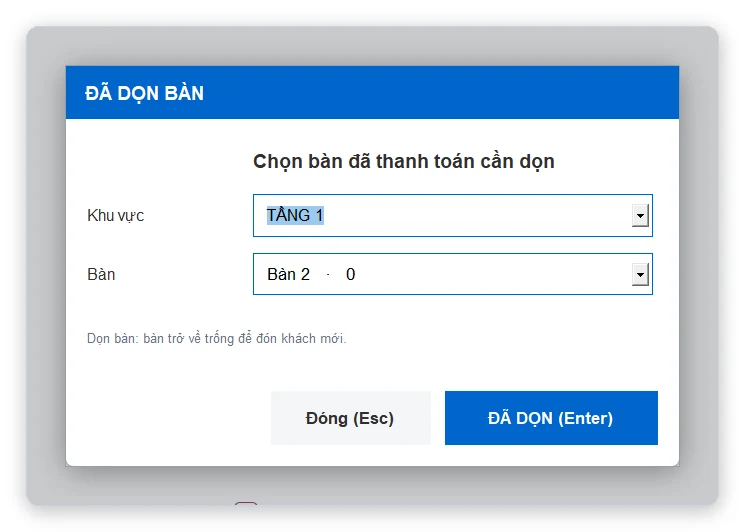Click the hint text Dọn bàn: bàn trở về trống
745x532 pixels.
[x=217, y=339]
